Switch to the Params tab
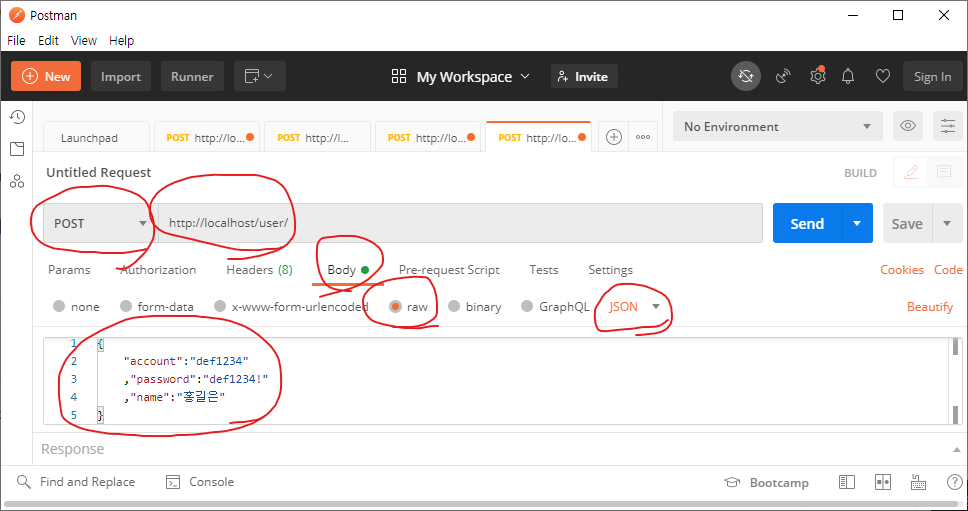The height and width of the screenshot is (511, 968). coord(69,270)
